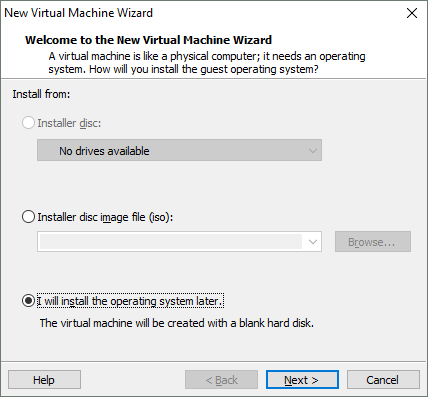Cancel the New Virtual Machine Wizard
Screen dimensions: 428x397
383,380
